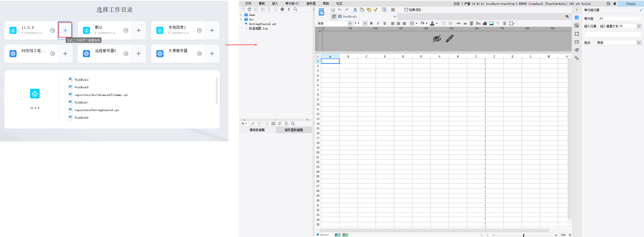
Task: Click the format painter brush icon
Action: point(375,10)
